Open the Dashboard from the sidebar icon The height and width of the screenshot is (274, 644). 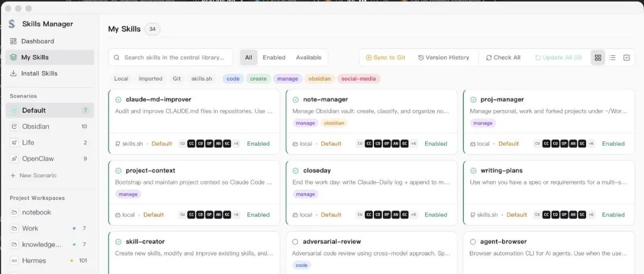click(13, 41)
